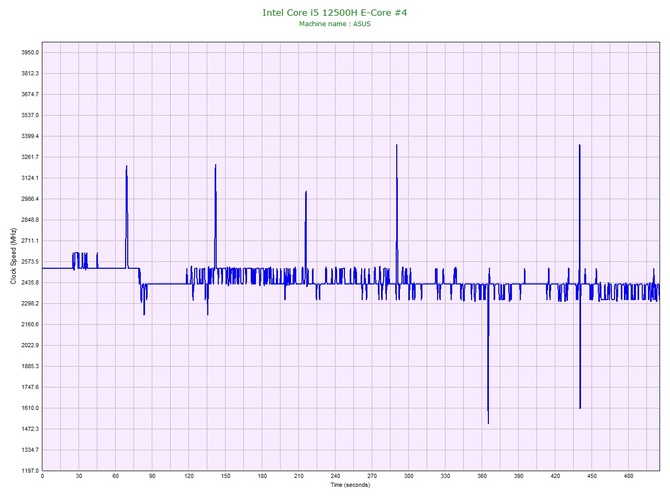Click the 390 time axis tick label

[x=519, y=476]
